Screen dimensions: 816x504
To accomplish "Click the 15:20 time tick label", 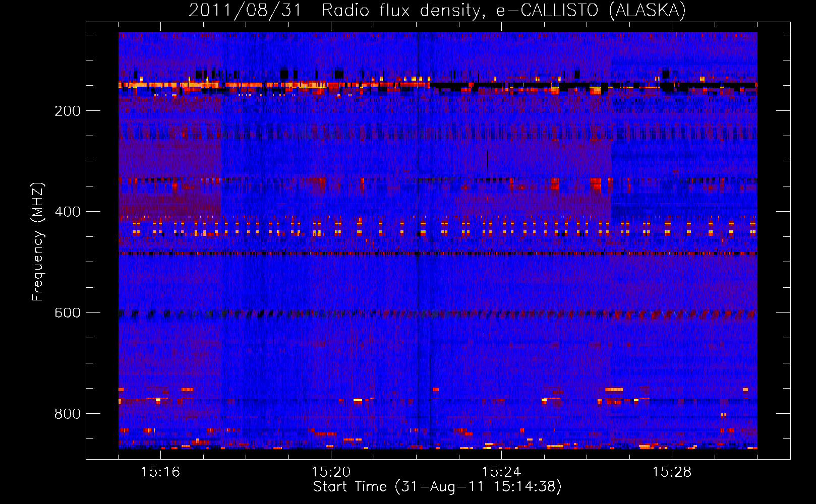I will pyautogui.click(x=331, y=472).
